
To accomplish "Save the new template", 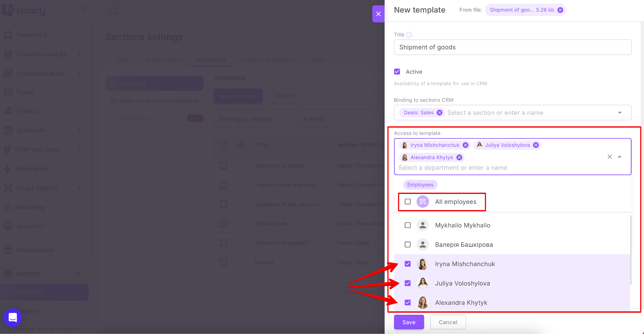I will (409, 322).
